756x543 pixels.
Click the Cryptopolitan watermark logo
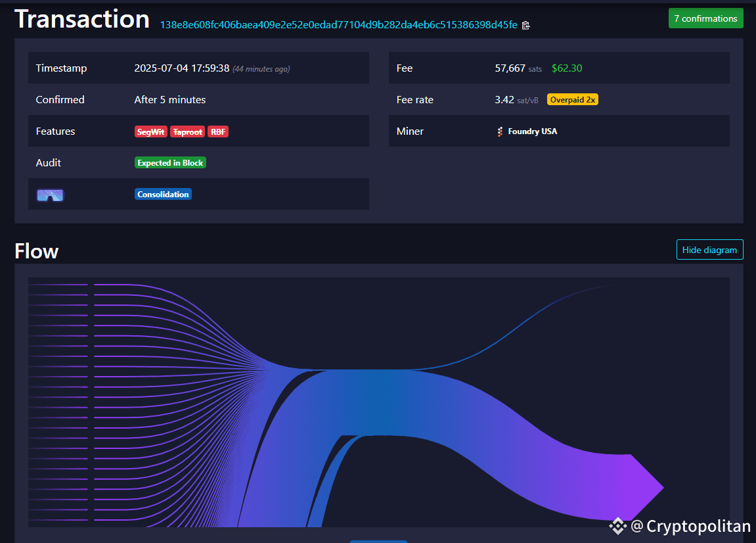coord(617,526)
